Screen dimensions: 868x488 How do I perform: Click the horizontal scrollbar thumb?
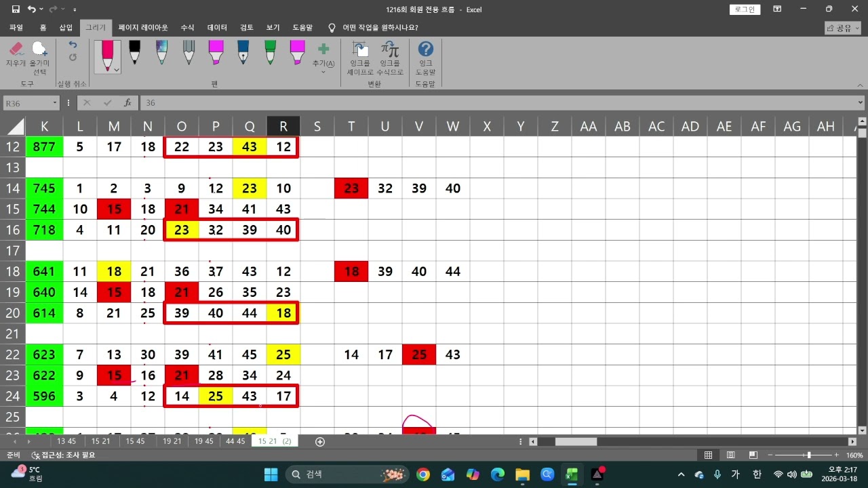576,442
